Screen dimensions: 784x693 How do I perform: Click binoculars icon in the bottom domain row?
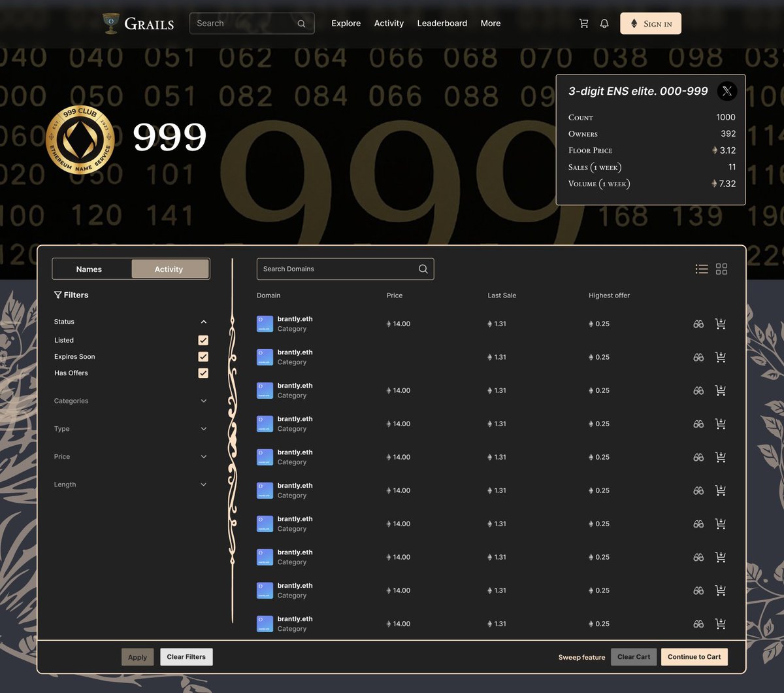(x=698, y=624)
